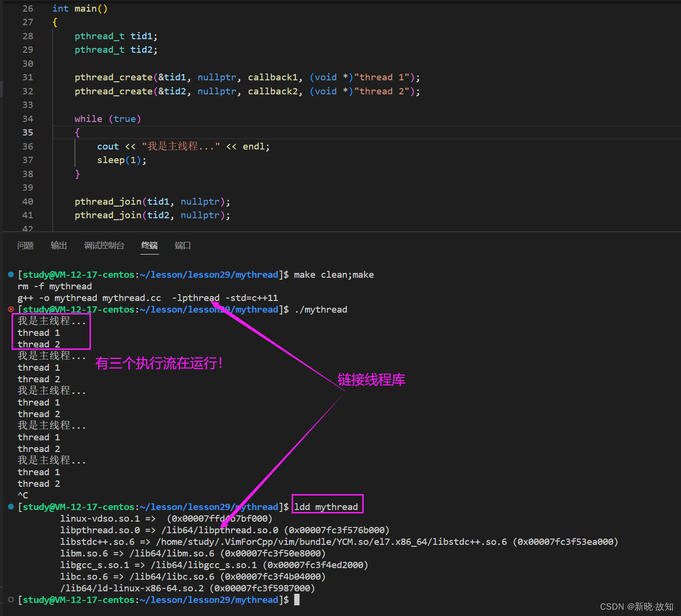
Task: Place cursor on the main() function name
Action: [85, 9]
